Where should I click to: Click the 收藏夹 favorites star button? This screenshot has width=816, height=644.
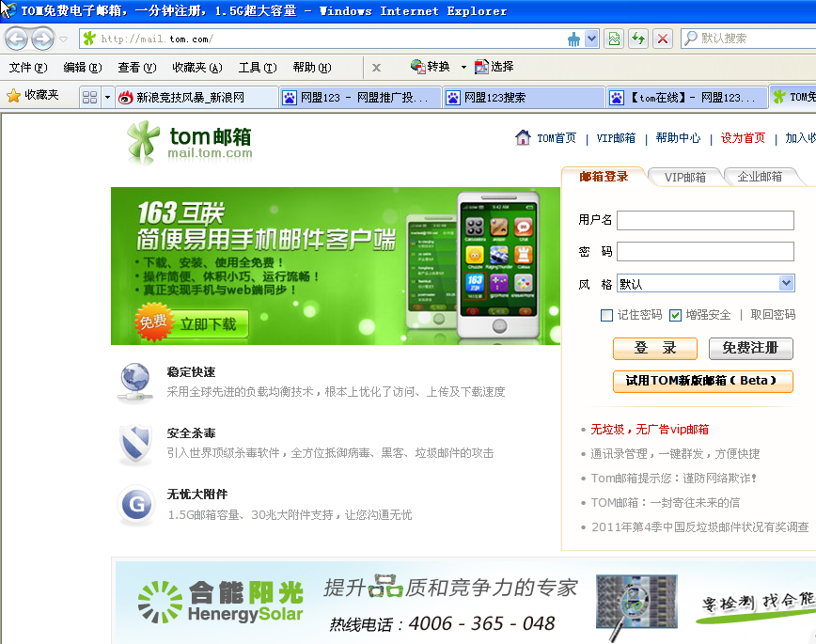[x=33, y=96]
